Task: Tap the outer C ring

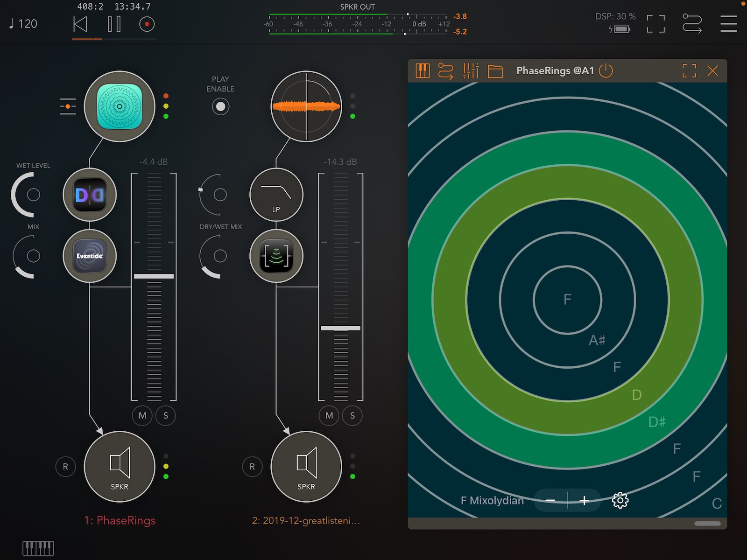Action: 717,504
